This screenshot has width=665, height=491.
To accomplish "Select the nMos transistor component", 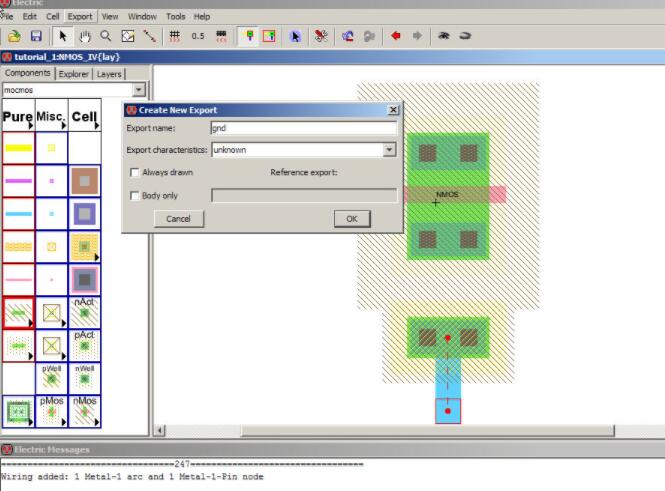I will coord(84,410).
